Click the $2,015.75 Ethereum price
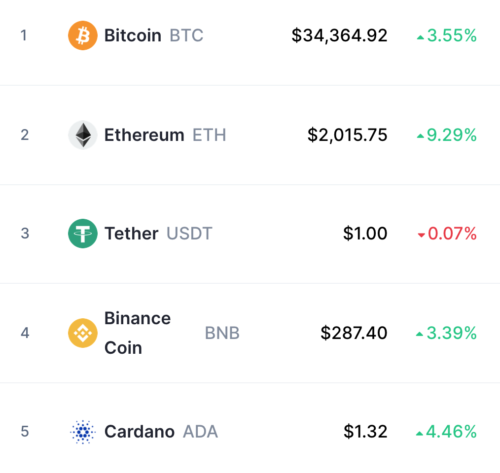The height and width of the screenshot is (473, 500). [347, 135]
